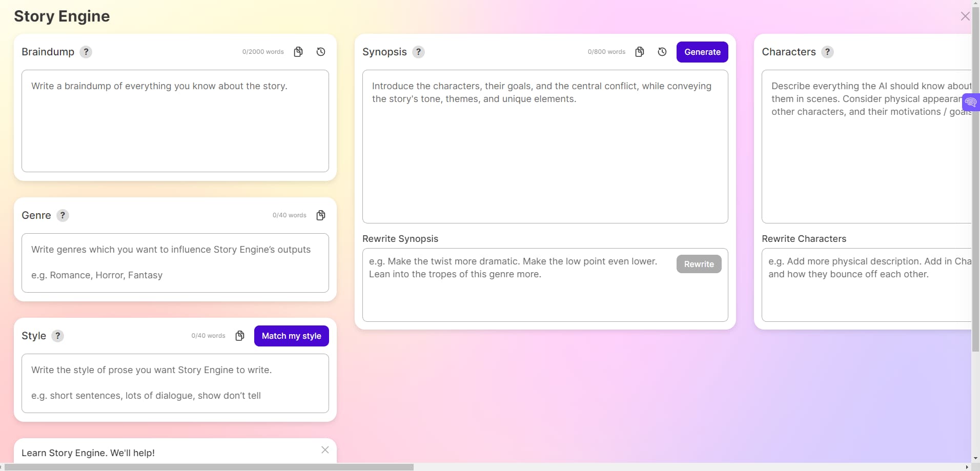Image resolution: width=980 pixels, height=471 pixels.
Task: Generate a synopsis
Action: pos(702,52)
